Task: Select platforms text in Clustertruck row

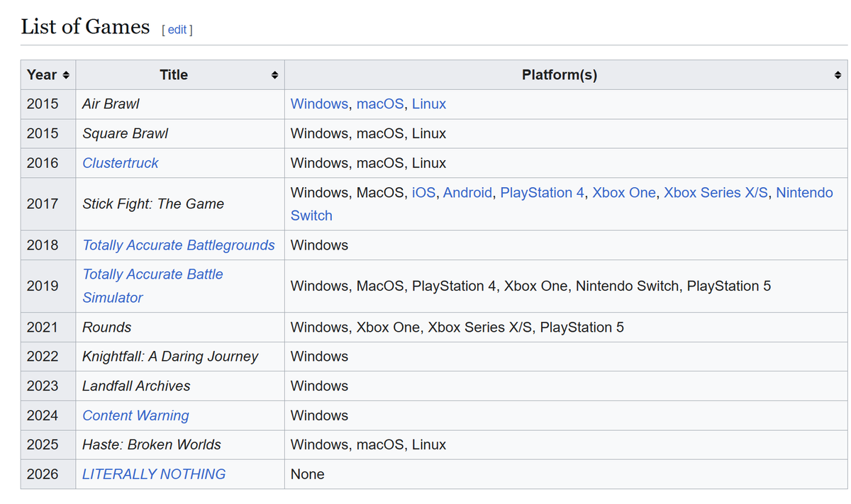Action: click(368, 163)
